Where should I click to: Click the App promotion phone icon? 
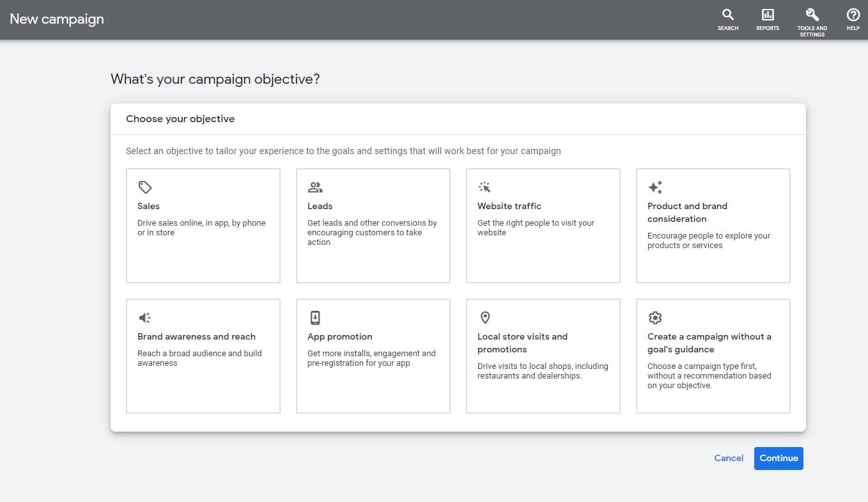point(315,318)
